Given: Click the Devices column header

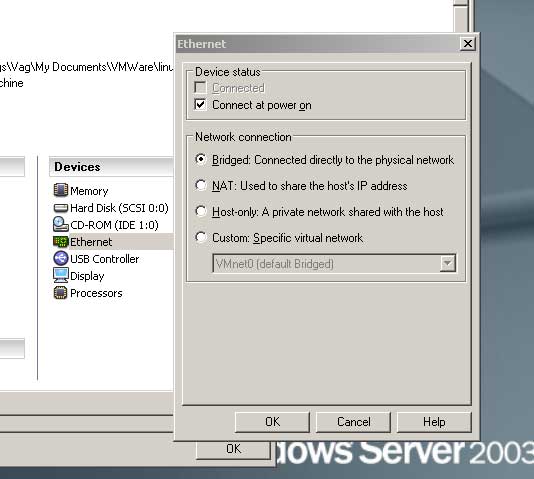Looking at the screenshot, I should point(111,167).
